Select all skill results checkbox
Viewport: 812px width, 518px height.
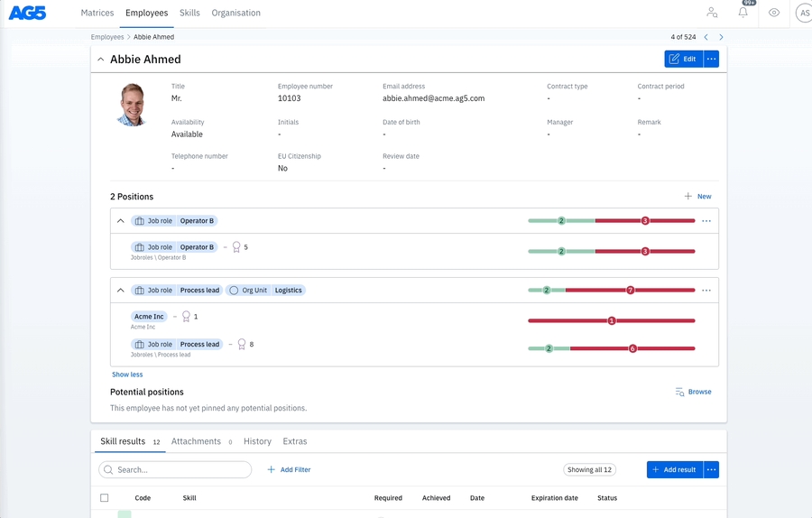point(105,498)
